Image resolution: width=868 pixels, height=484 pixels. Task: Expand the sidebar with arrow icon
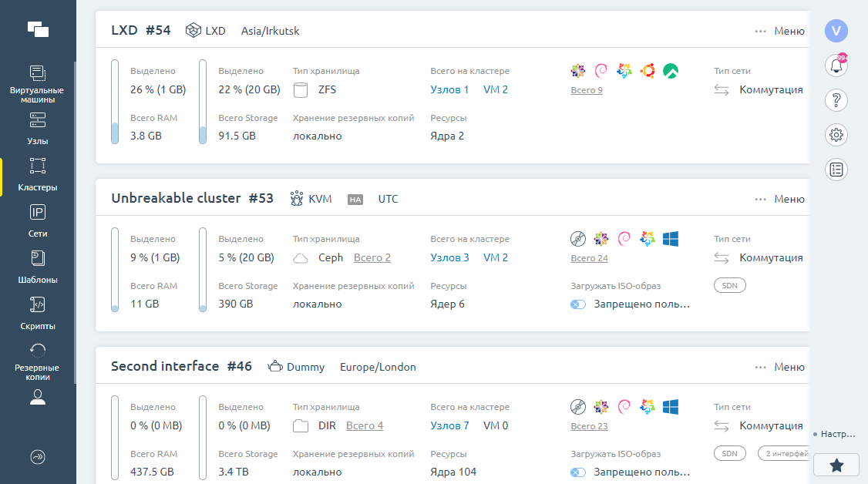click(x=38, y=457)
